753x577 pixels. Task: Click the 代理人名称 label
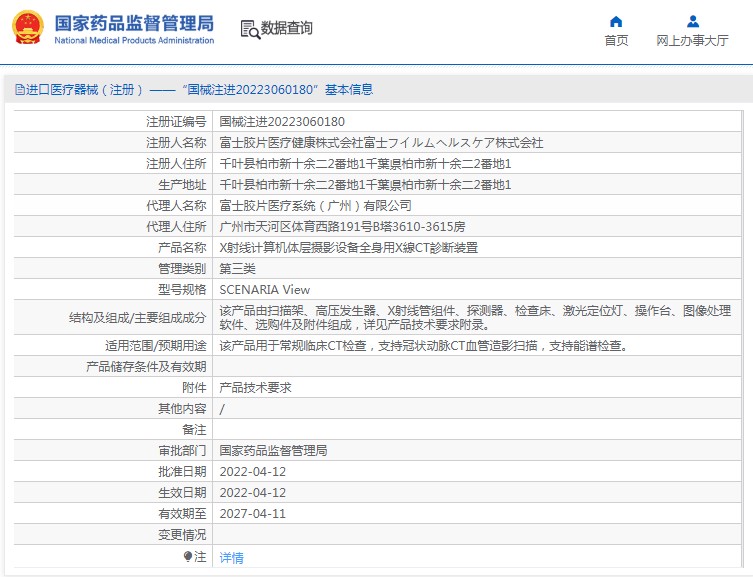pyautogui.click(x=176, y=206)
